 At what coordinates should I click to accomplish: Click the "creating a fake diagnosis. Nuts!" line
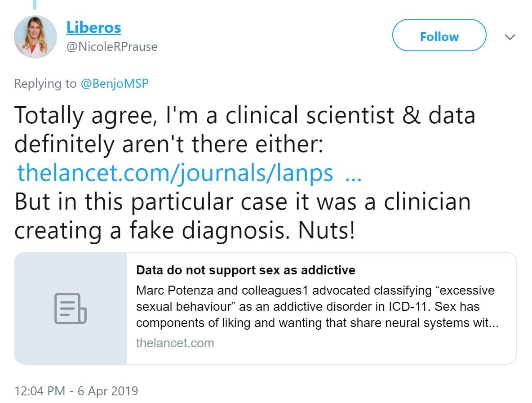coord(185,231)
